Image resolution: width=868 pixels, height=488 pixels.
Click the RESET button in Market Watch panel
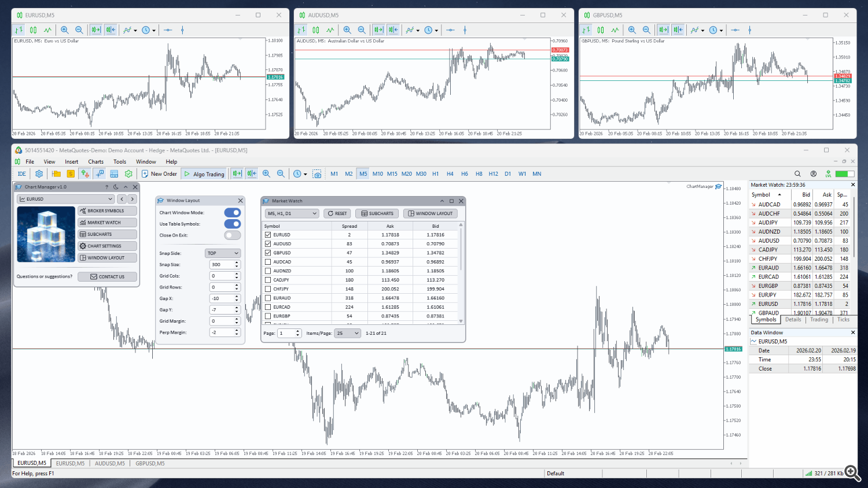click(x=337, y=213)
